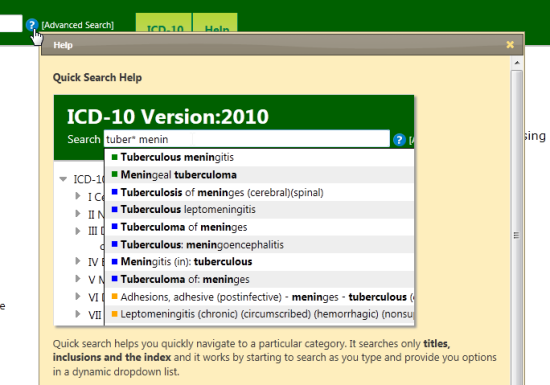
Task: Expand chapter VI tree node
Action: tap(78, 296)
